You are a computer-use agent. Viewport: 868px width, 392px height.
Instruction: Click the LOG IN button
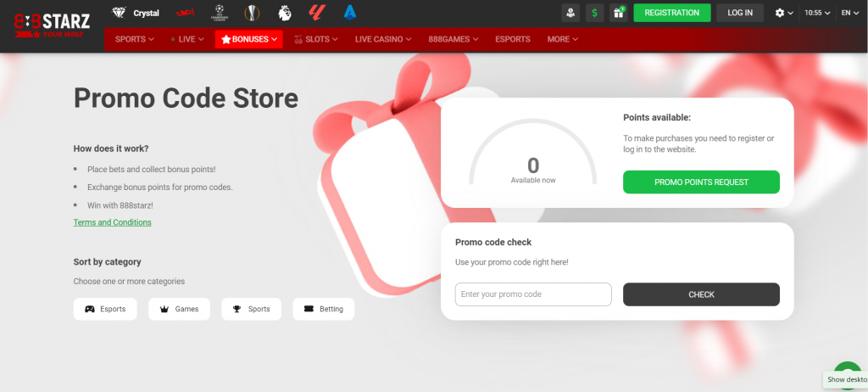point(740,13)
